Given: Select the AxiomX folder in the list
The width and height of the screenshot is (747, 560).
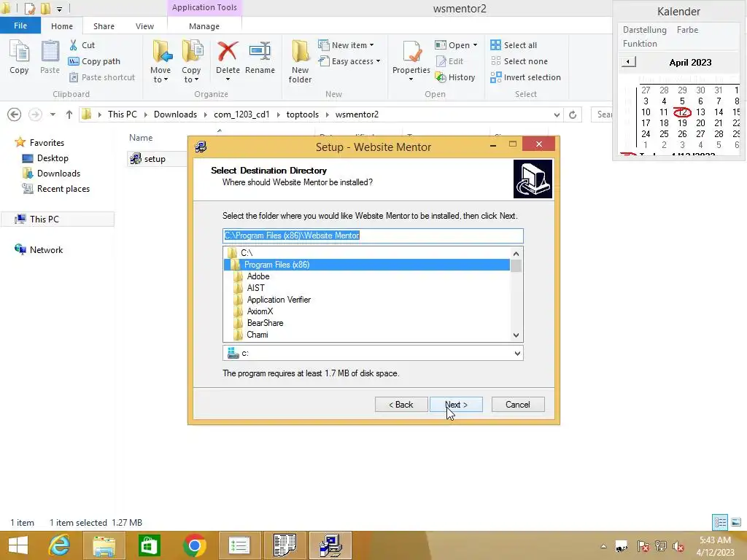Looking at the screenshot, I should click(254, 311).
